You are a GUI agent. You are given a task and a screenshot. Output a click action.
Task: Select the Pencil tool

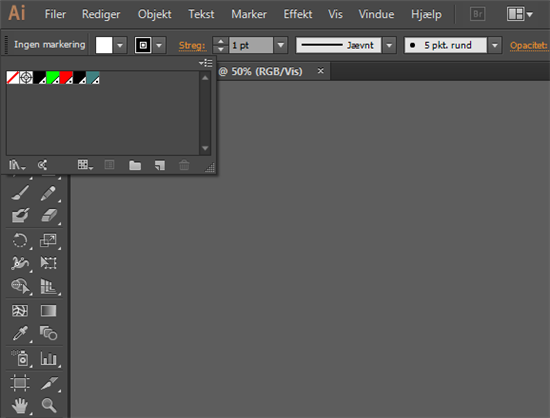click(x=48, y=193)
